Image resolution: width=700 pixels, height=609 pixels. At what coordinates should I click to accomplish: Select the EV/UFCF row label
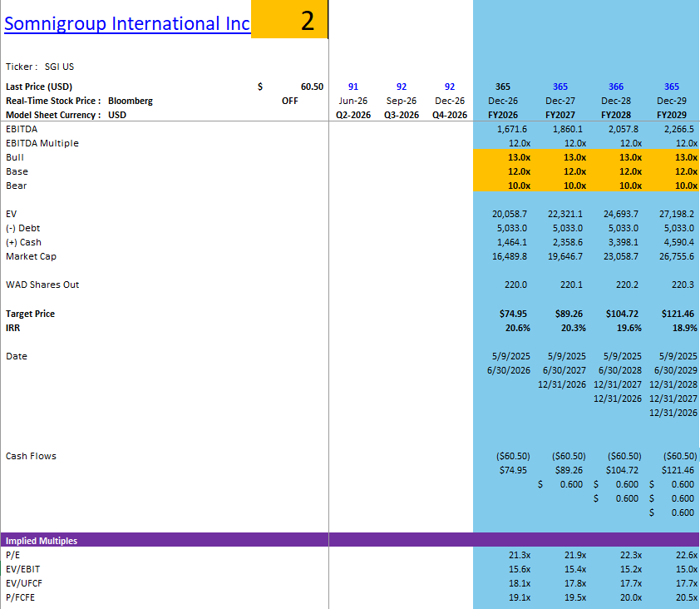[x=23, y=583]
